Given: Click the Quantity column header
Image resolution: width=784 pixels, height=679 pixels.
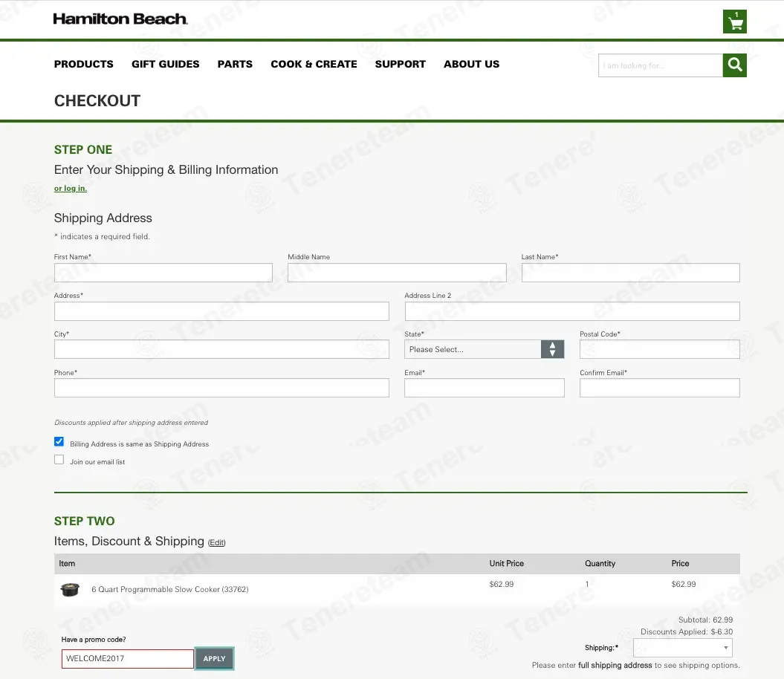Looking at the screenshot, I should click(x=600, y=564).
